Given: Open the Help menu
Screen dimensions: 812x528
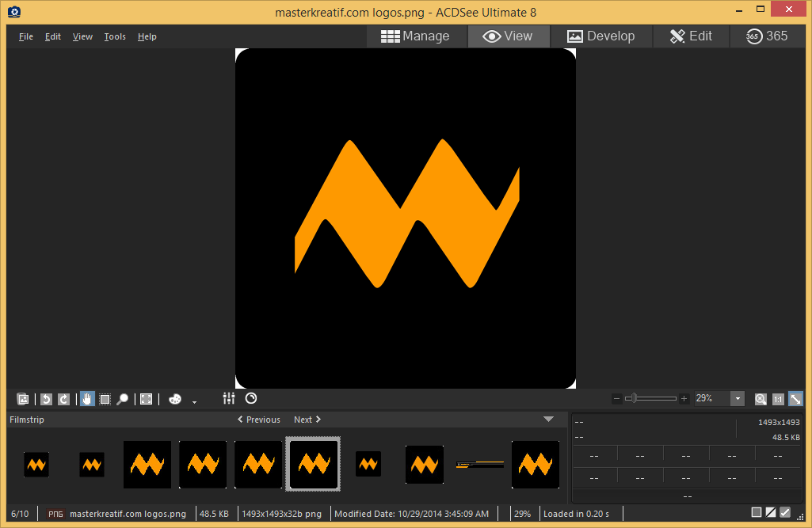Looking at the screenshot, I should point(147,36).
